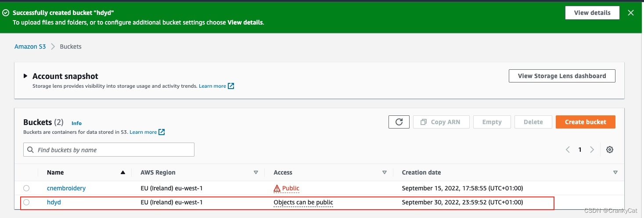Viewport: 644px width, 218px height.
Task: Sort by Creation date column arrow
Action: coord(615,172)
